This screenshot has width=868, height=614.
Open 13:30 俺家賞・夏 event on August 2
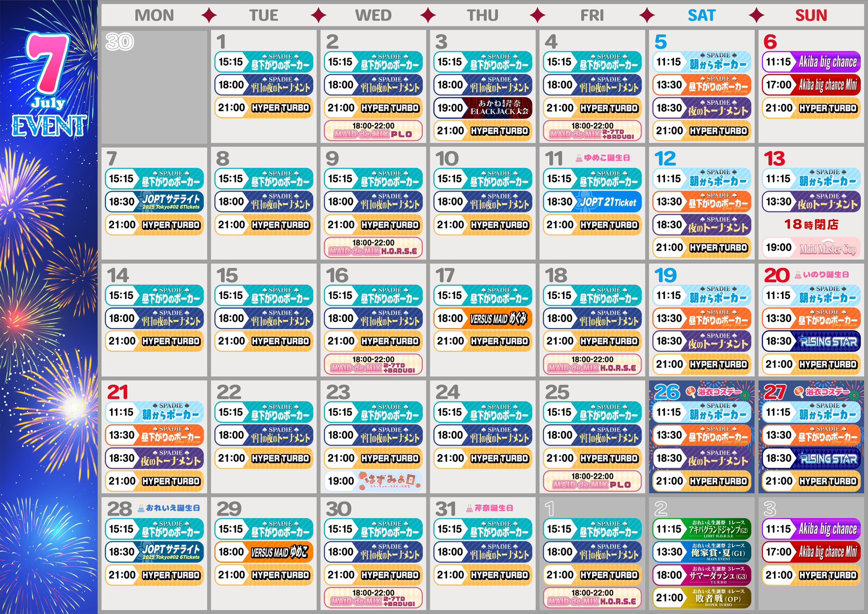pos(701,552)
